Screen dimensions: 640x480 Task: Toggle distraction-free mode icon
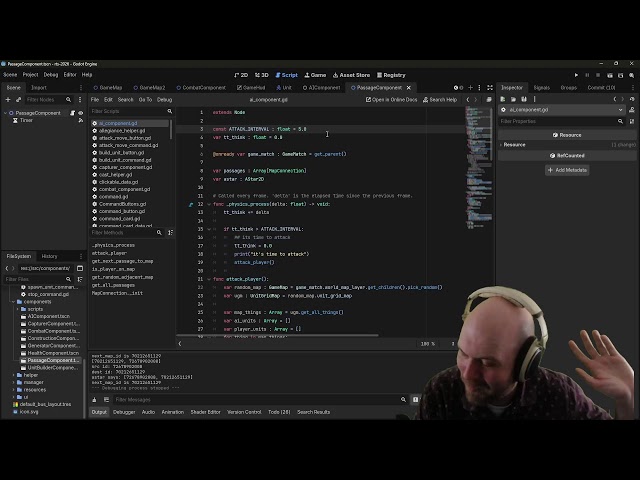click(x=490, y=88)
